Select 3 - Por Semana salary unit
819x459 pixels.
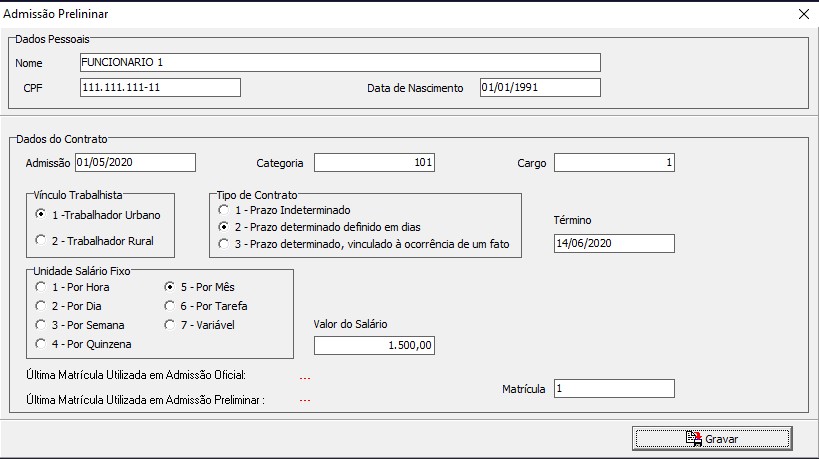[40, 325]
